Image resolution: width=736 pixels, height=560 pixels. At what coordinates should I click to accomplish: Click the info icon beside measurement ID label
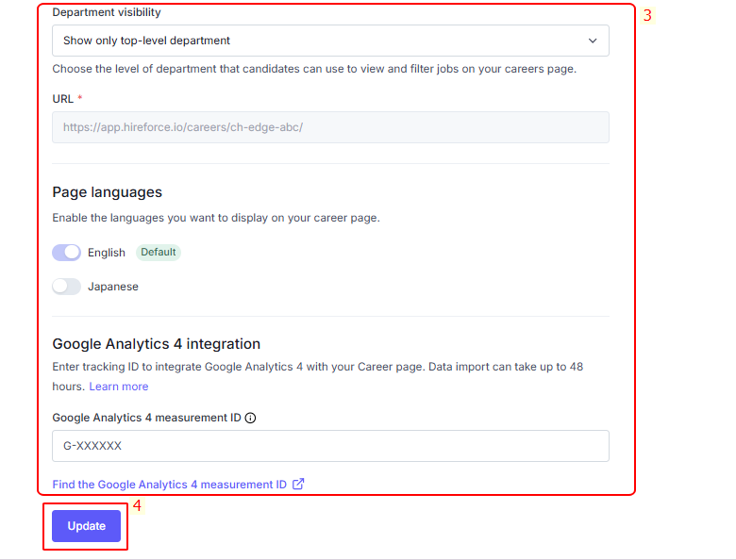point(251,418)
